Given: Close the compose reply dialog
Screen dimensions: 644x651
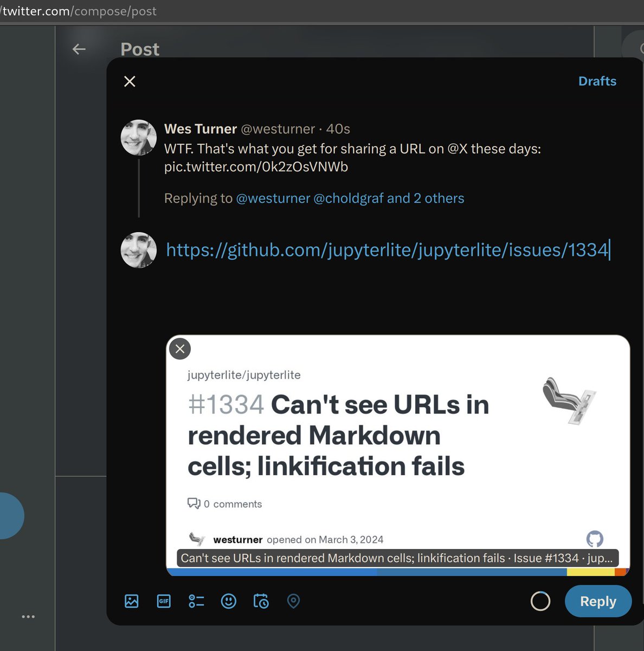Looking at the screenshot, I should [x=130, y=81].
